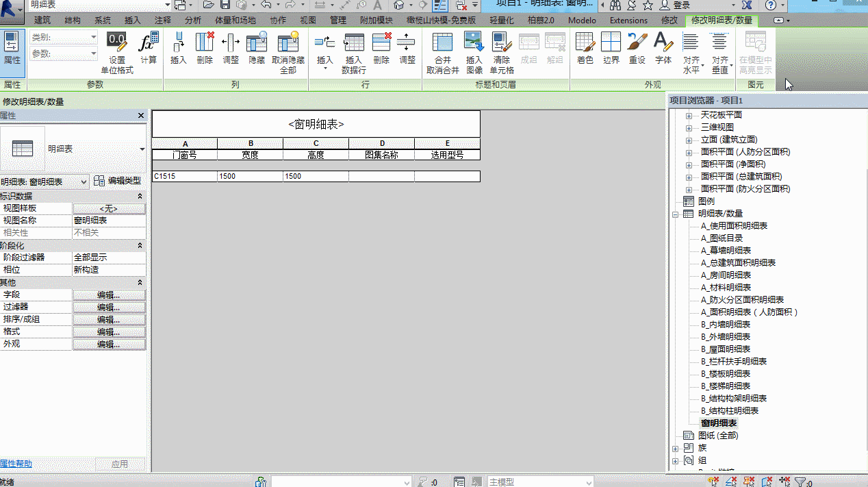Open the 注释 ribbon tab
This screenshot has width=868, height=487.
coord(163,21)
